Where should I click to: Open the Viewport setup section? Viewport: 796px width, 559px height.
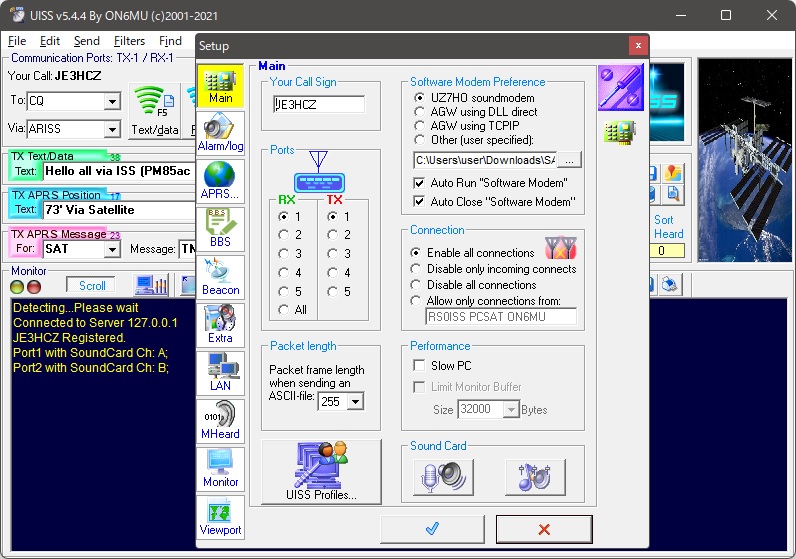pyautogui.click(x=220, y=516)
